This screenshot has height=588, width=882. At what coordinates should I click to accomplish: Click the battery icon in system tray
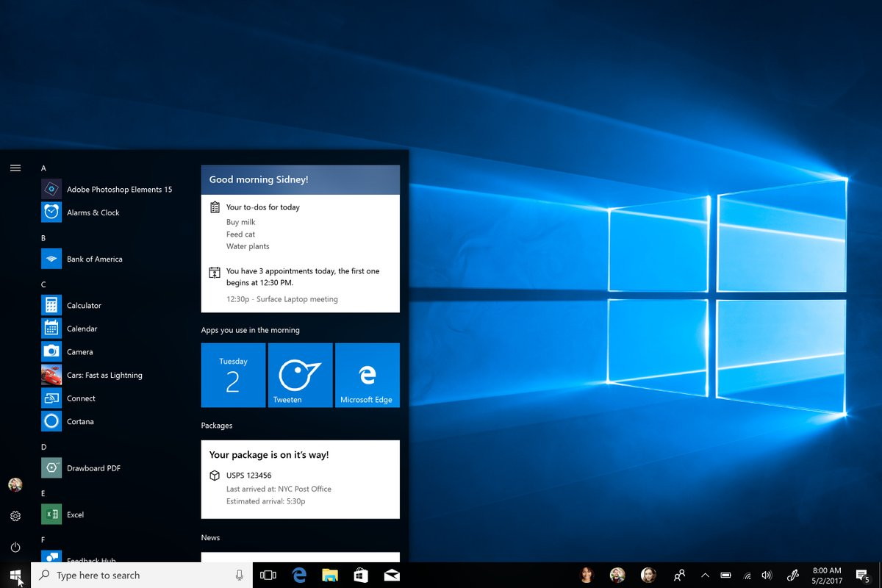[x=726, y=575]
